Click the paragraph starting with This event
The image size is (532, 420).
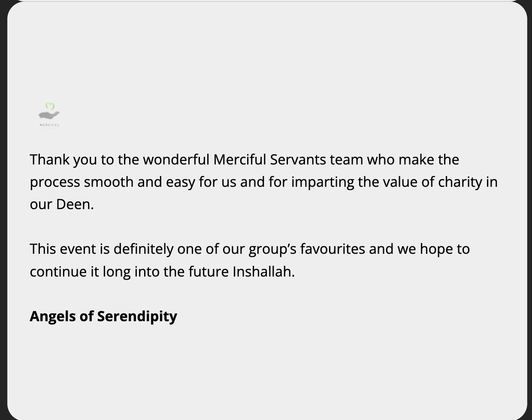pyautogui.click(x=249, y=260)
